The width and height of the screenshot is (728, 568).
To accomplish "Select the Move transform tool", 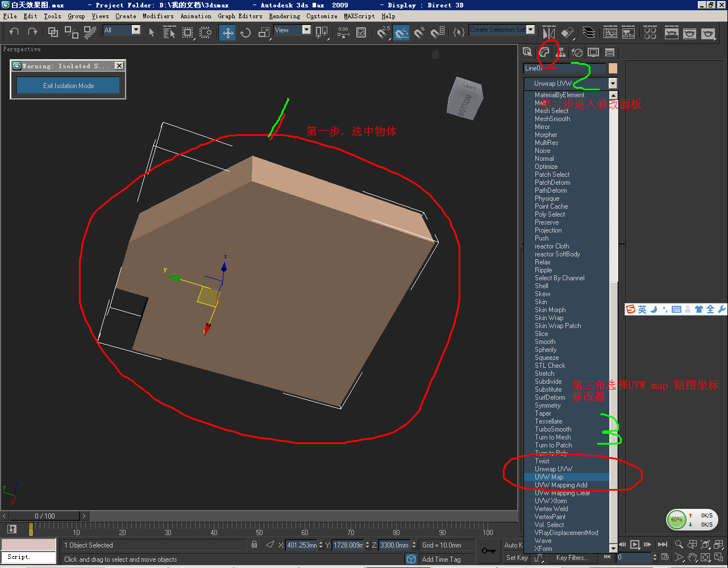I will click(228, 33).
